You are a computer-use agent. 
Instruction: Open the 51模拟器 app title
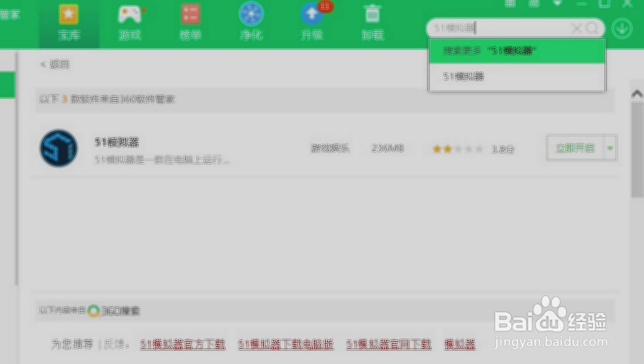point(117,143)
